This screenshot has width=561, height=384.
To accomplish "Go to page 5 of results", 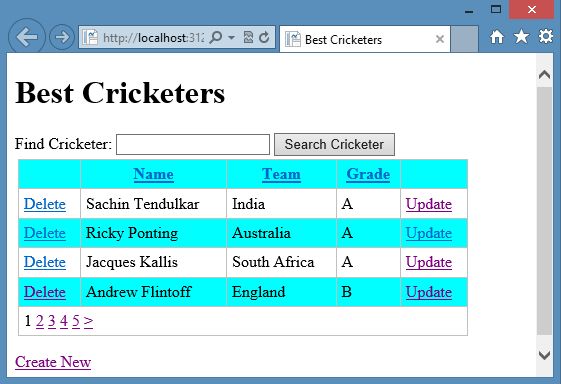I will [x=76, y=321].
